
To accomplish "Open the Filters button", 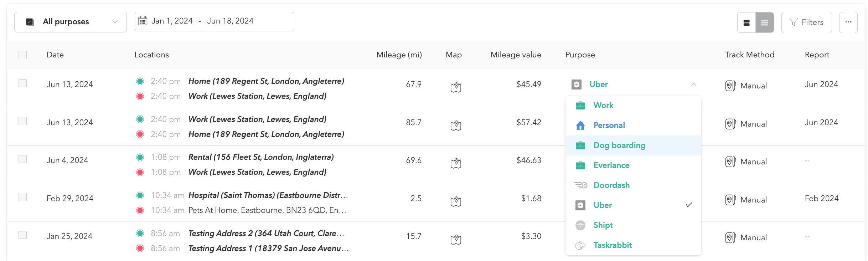I will coord(806,22).
